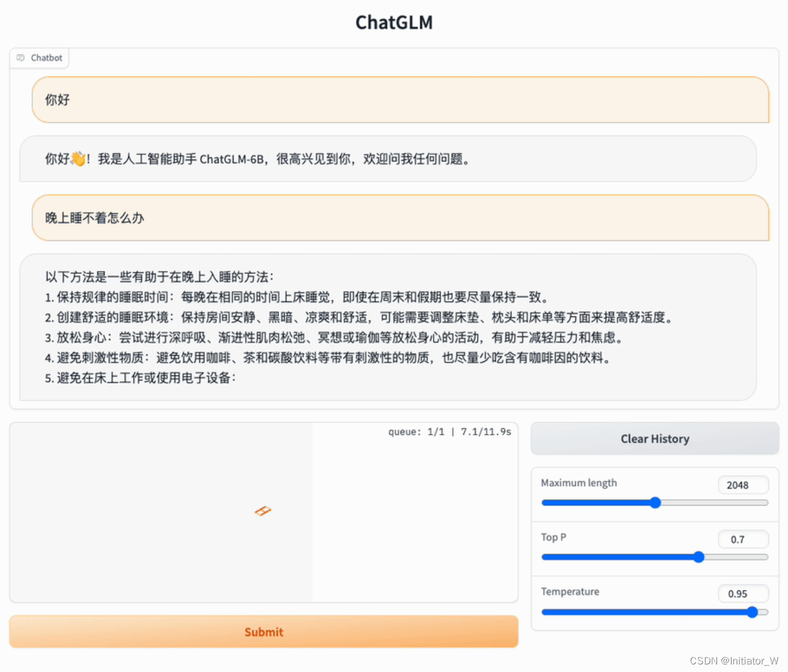The height and width of the screenshot is (672, 788).
Task: Click the Maximum length value field 2048
Action: 743,485
